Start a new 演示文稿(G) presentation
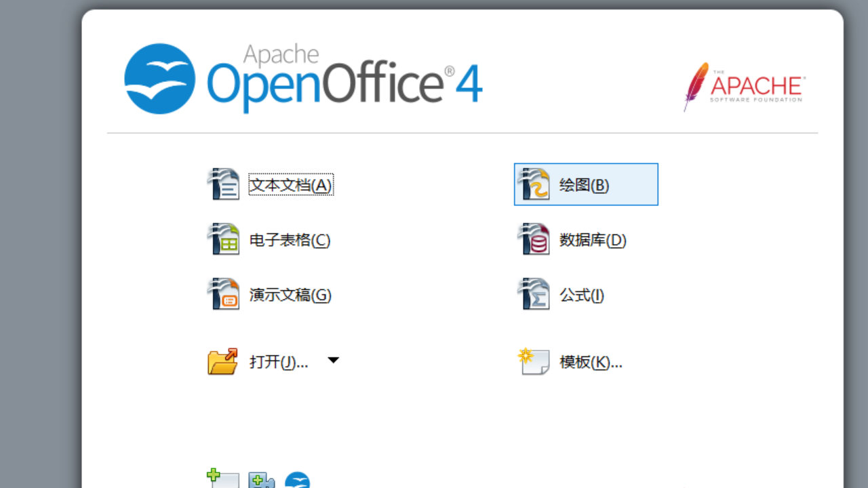Viewport: 868px width, 488px height. [270, 295]
